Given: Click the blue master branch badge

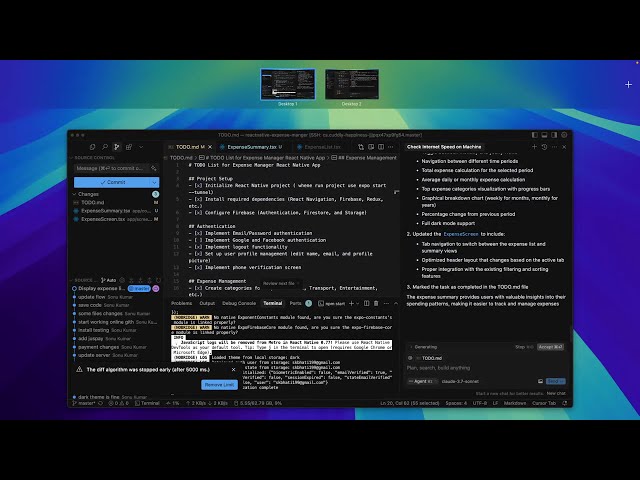Looking at the screenshot, I should 140,289.
